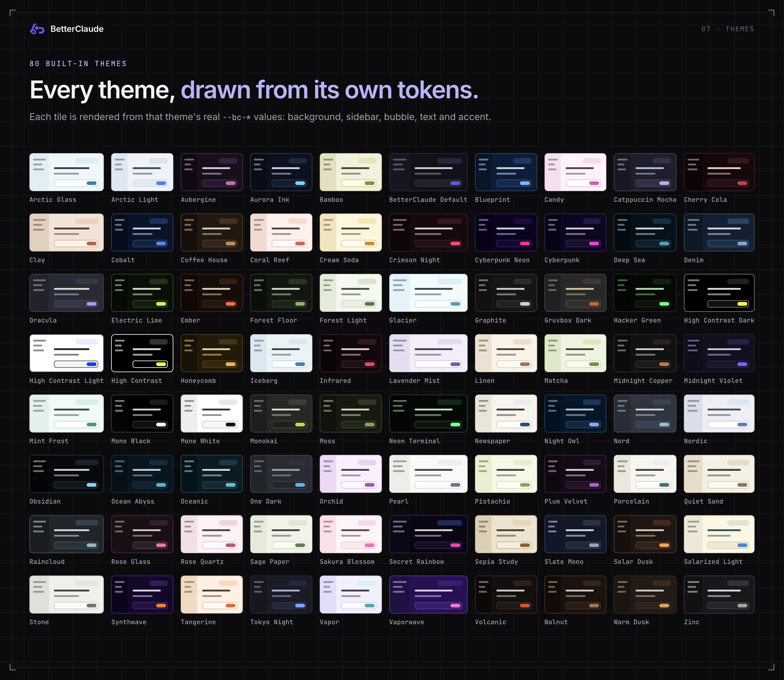
Task: Choose the Nord theme preview
Action: pyautogui.click(x=645, y=413)
